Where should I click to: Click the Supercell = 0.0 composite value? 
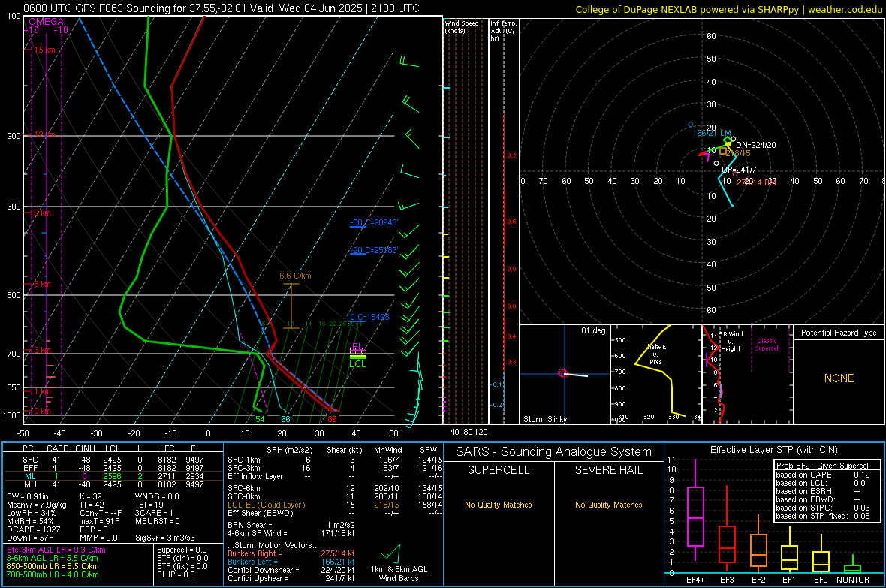click(182, 550)
